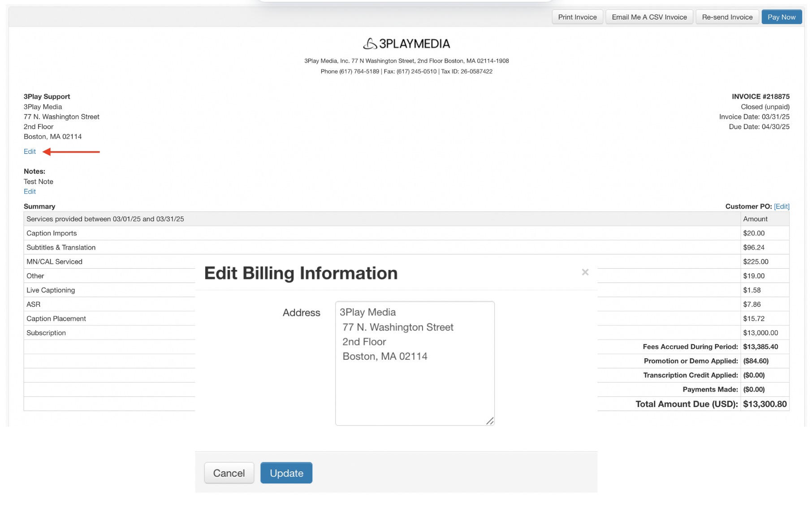Click the Transcription Credit Applied label
Image resolution: width=812 pixels, height=505 pixels.
click(x=691, y=375)
